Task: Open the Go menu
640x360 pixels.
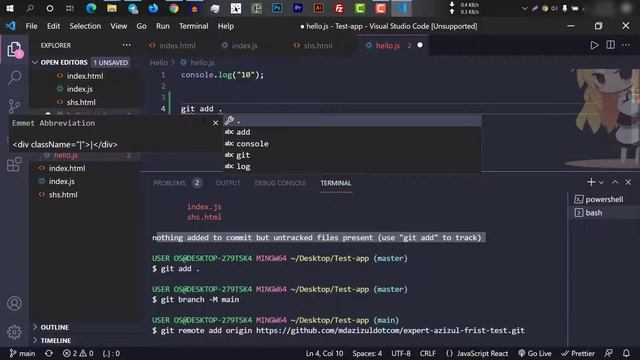Action: (x=141, y=26)
